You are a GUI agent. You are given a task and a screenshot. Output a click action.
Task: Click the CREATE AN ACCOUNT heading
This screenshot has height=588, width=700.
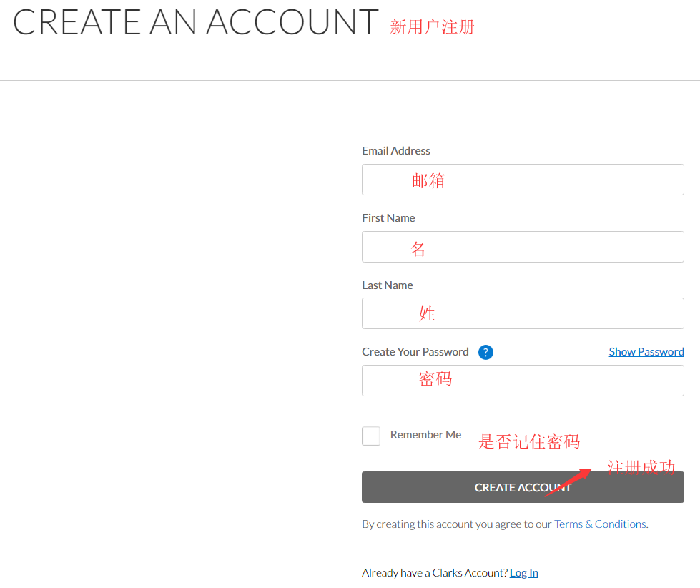pos(195,23)
